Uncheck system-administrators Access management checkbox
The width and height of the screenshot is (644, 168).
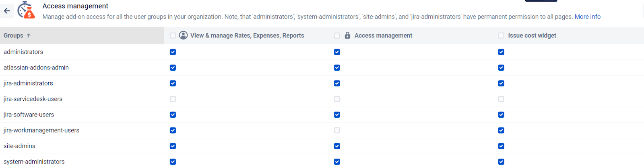(x=337, y=162)
